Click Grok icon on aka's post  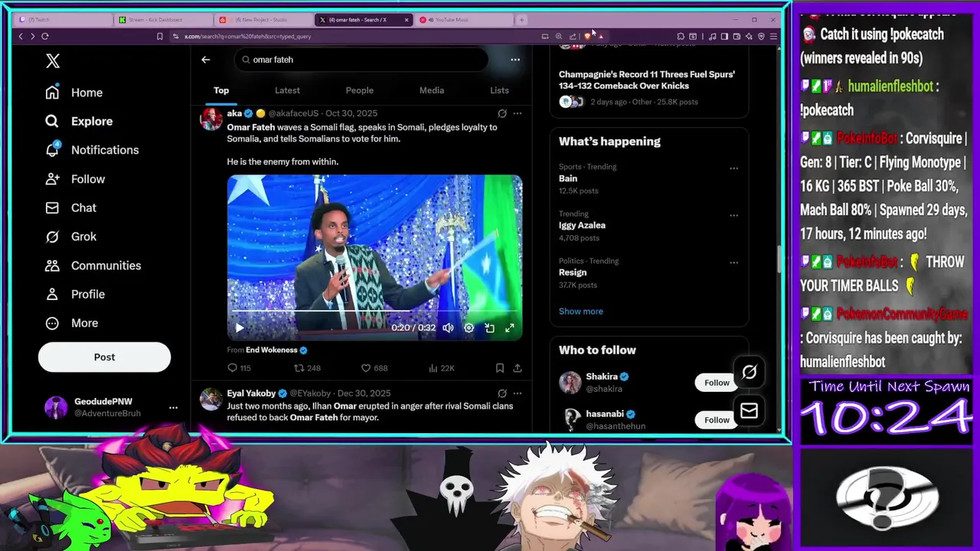tap(502, 113)
